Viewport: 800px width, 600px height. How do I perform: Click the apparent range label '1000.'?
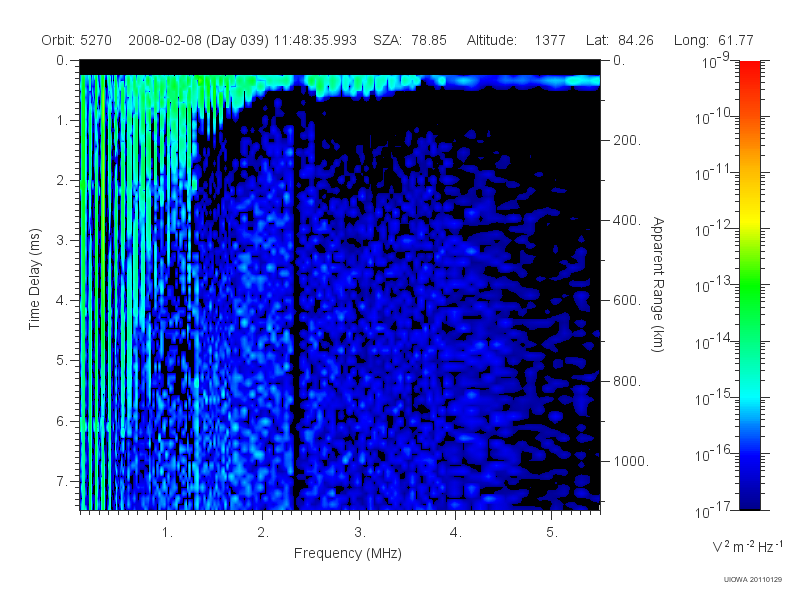631,461
